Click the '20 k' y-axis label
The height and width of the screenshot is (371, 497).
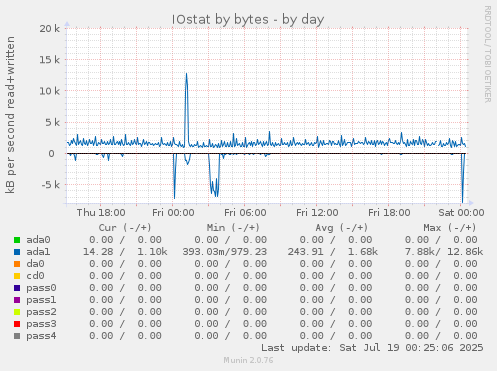(50, 29)
